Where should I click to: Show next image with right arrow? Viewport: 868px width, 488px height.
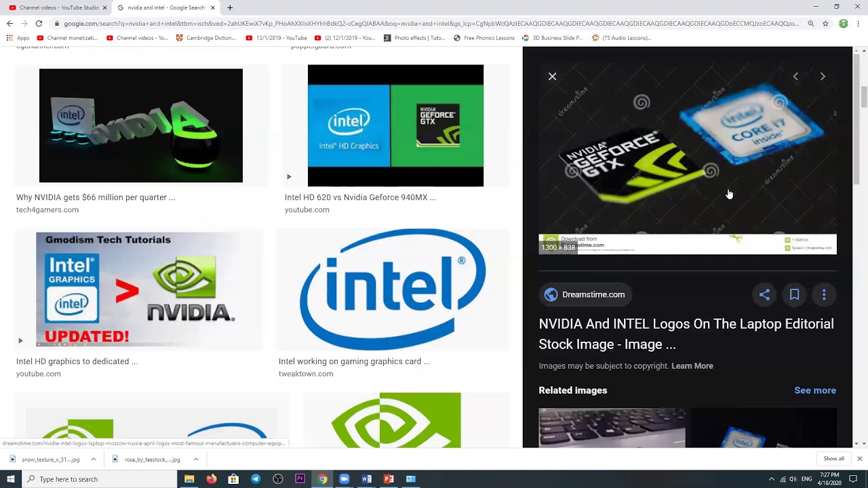coord(823,77)
